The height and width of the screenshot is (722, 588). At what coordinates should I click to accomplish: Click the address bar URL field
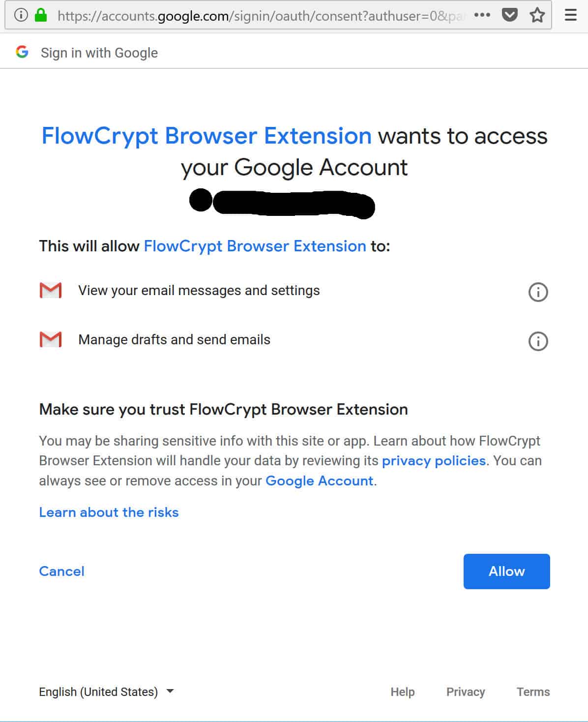point(261,16)
